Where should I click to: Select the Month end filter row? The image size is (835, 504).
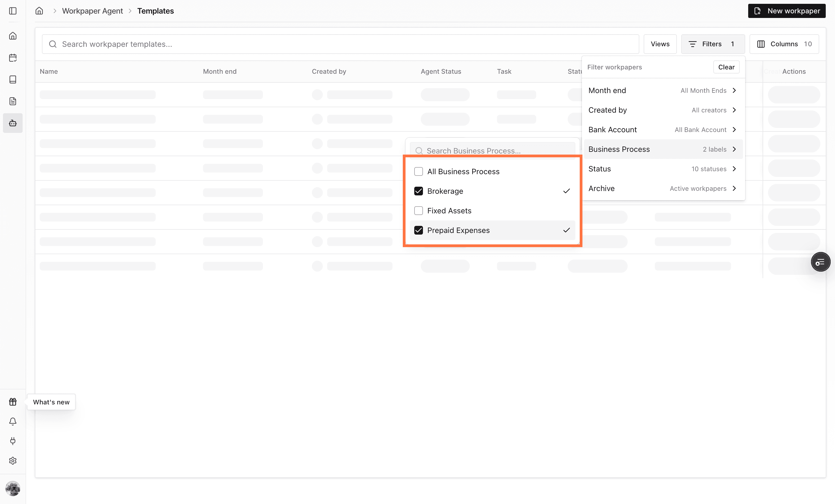coord(663,91)
